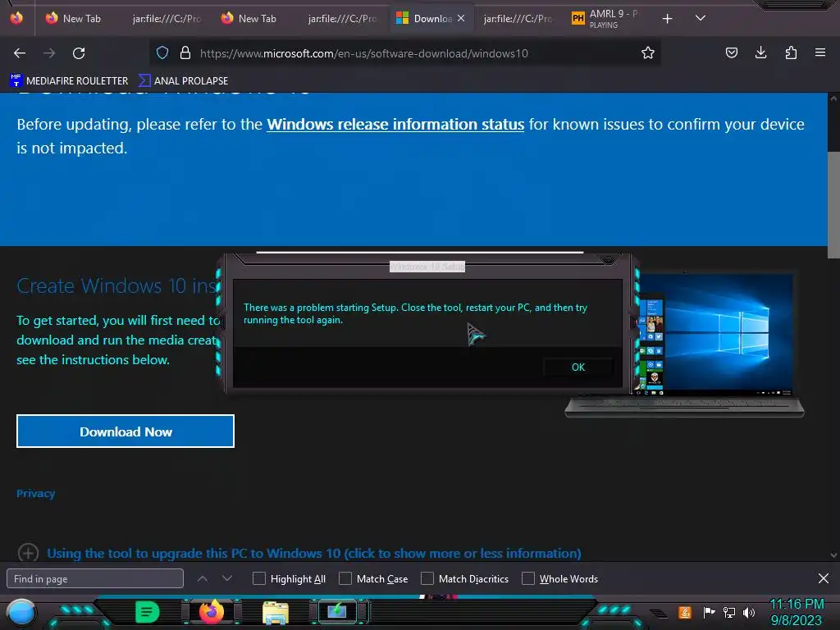Viewport: 840px width, 630px height.
Task: Toggle the Match Diacritics checkbox
Action: [x=427, y=578]
